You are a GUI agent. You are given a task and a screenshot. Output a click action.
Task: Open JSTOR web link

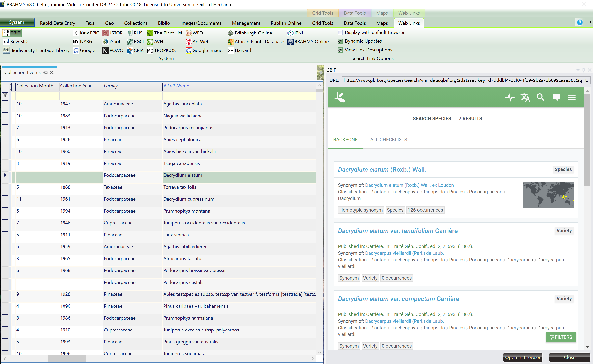click(x=113, y=33)
